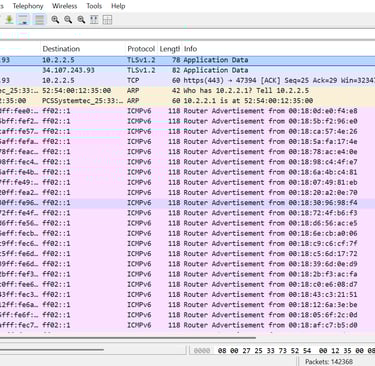Click ARP row's destination 52:54:00:12:35:00
Viewport: 375px width, 366px height.
(x=77, y=91)
